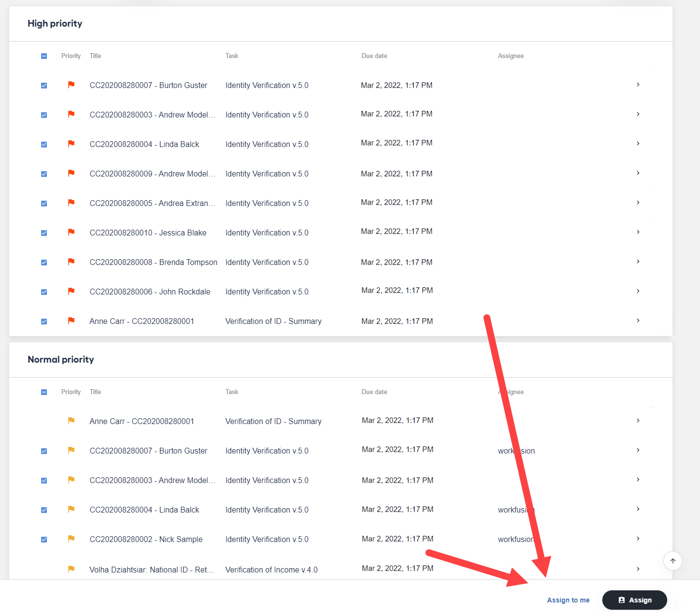Open CC202008280009 row chevron
This screenshot has height=616, width=700.
point(638,173)
